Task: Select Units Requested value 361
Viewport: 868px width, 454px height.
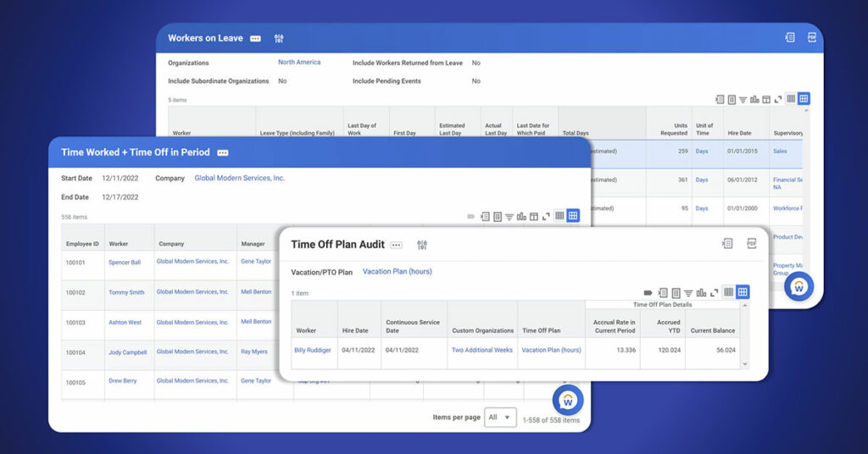Action: [682, 180]
